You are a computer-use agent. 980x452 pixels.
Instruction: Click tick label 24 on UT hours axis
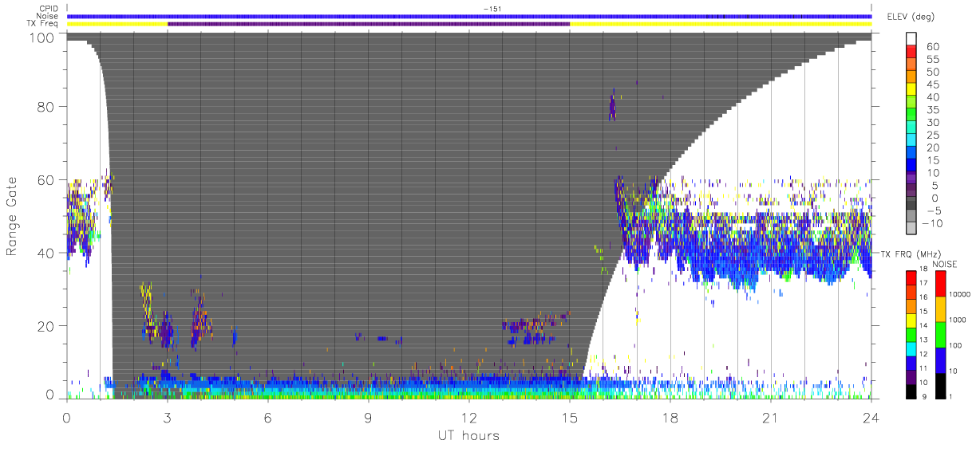pyautogui.click(x=871, y=418)
